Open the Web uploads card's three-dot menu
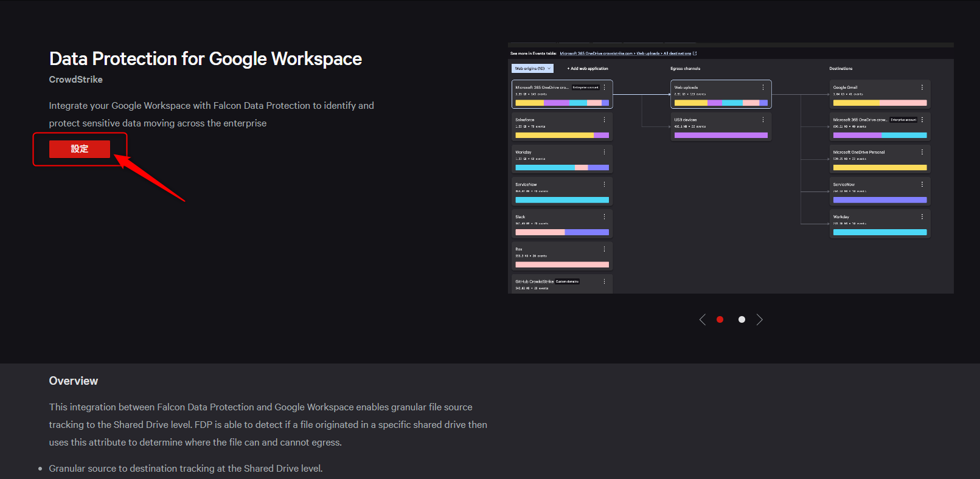Viewport: 980px width, 479px height. tap(763, 88)
